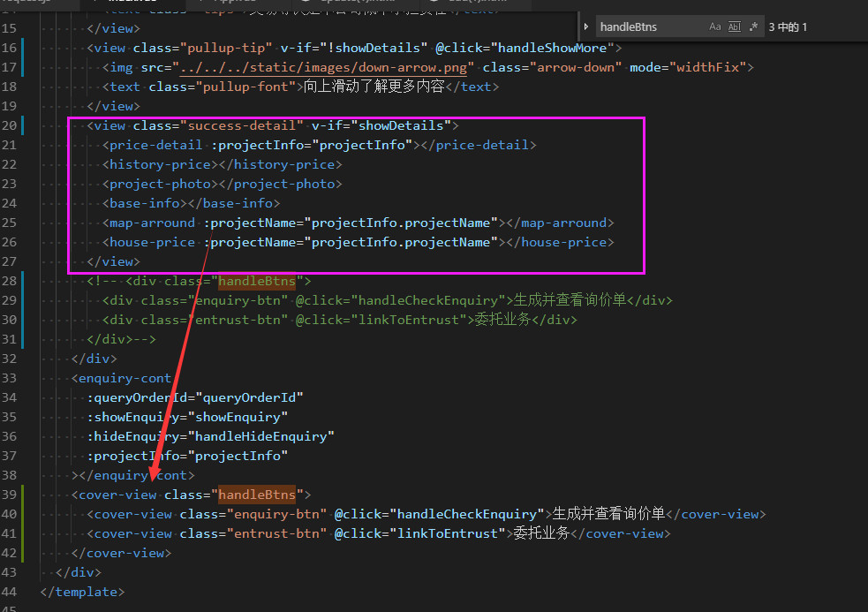Click map-arround opening tag on line 25
The height and width of the screenshot is (612, 868).
(x=152, y=223)
